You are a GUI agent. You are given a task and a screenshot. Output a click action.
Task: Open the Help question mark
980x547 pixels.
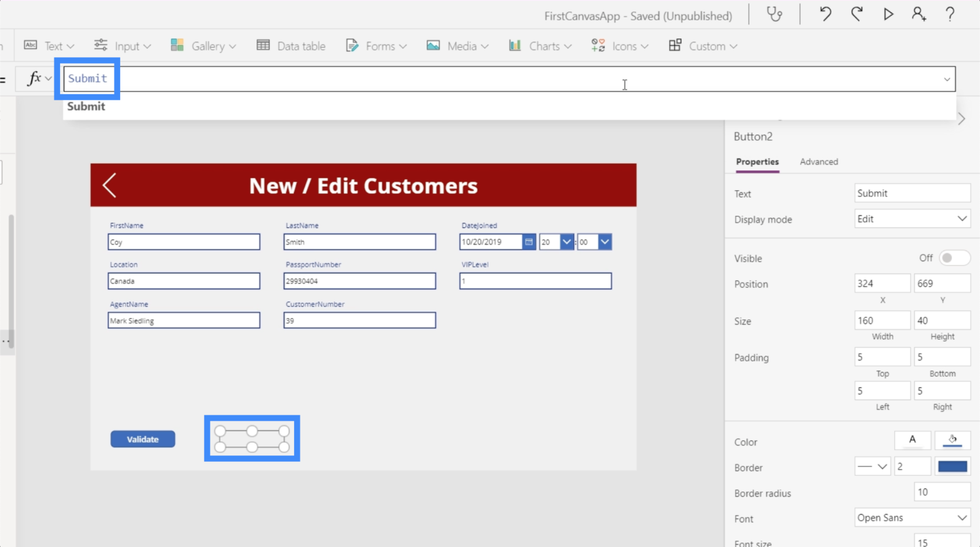point(950,14)
